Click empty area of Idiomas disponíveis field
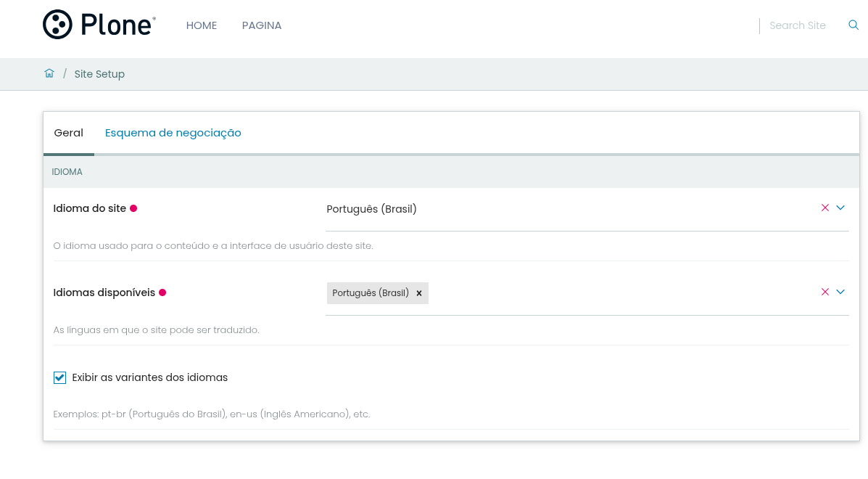This screenshot has width=868, height=479. tap(616, 293)
